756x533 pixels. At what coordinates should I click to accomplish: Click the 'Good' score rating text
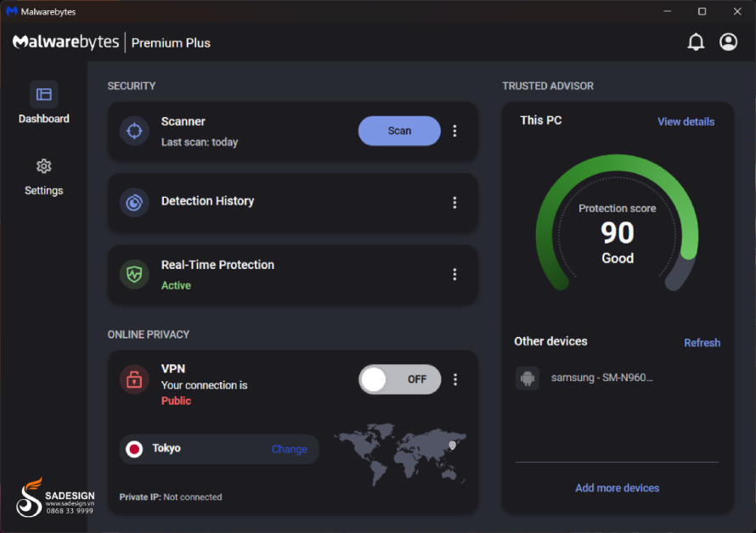point(618,258)
